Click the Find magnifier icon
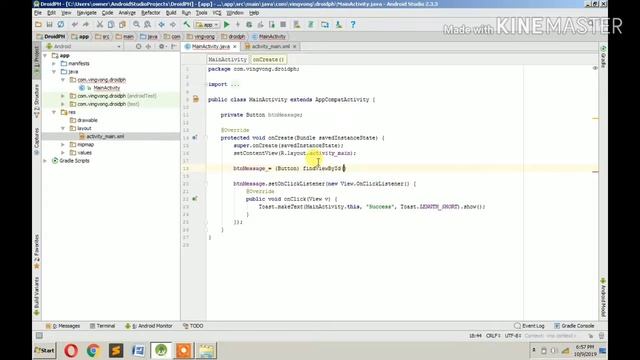 136,25
